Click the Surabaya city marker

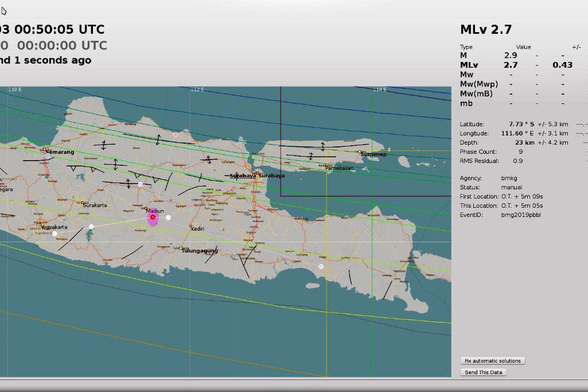257,173
